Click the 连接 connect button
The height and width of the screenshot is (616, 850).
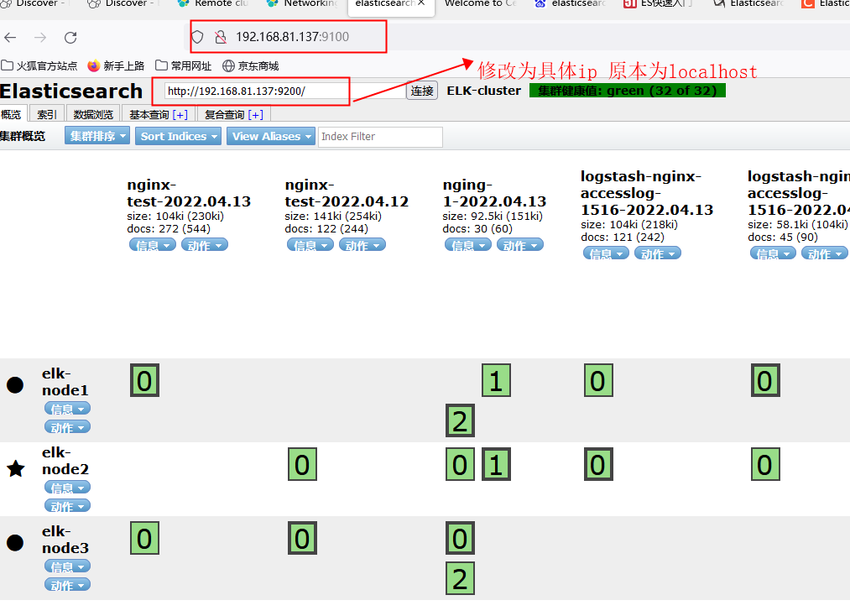click(422, 91)
